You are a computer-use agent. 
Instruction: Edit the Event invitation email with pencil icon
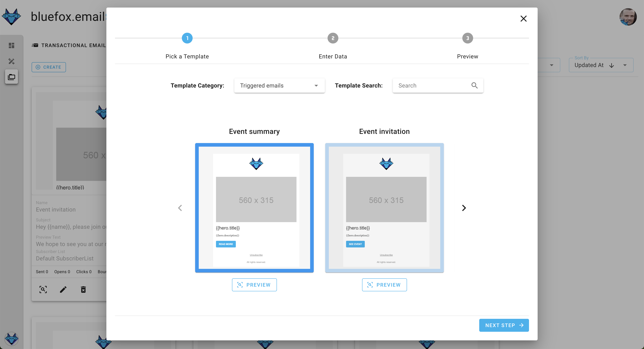(x=63, y=290)
